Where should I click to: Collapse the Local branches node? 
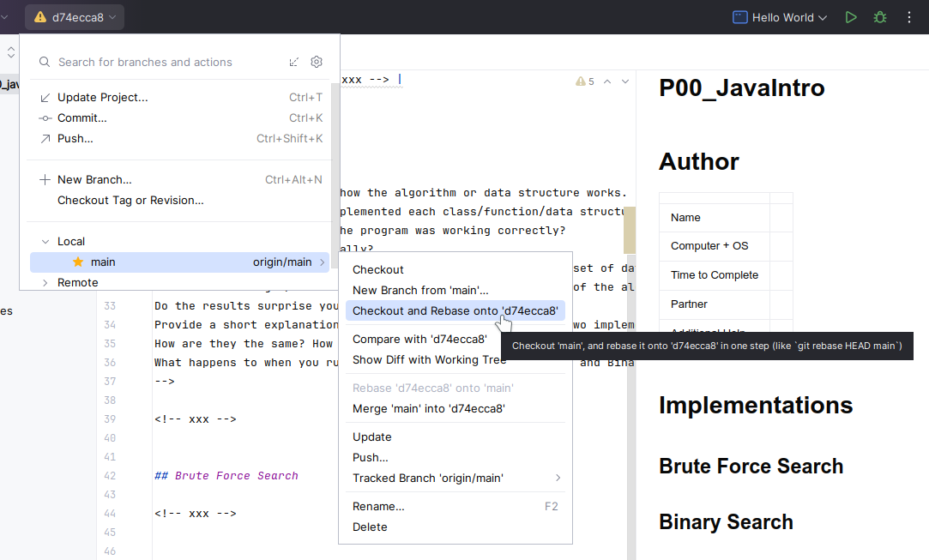[x=45, y=242]
